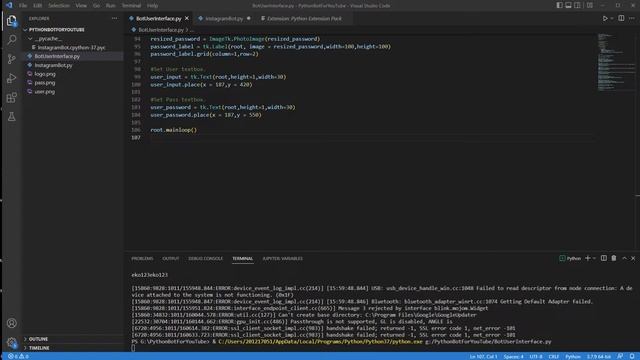Switch to the Problems panel tab
Screen dimensions: 640x360
pos(142,259)
